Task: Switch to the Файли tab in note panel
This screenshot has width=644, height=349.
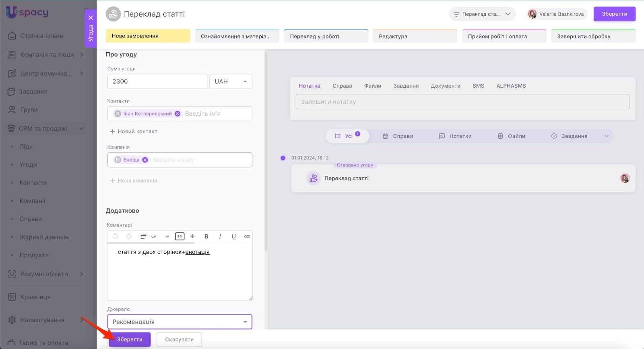Action: click(372, 86)
